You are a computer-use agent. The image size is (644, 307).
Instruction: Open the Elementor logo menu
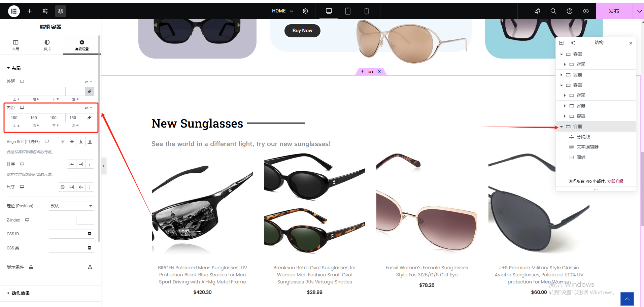click(x=14, y=11)
